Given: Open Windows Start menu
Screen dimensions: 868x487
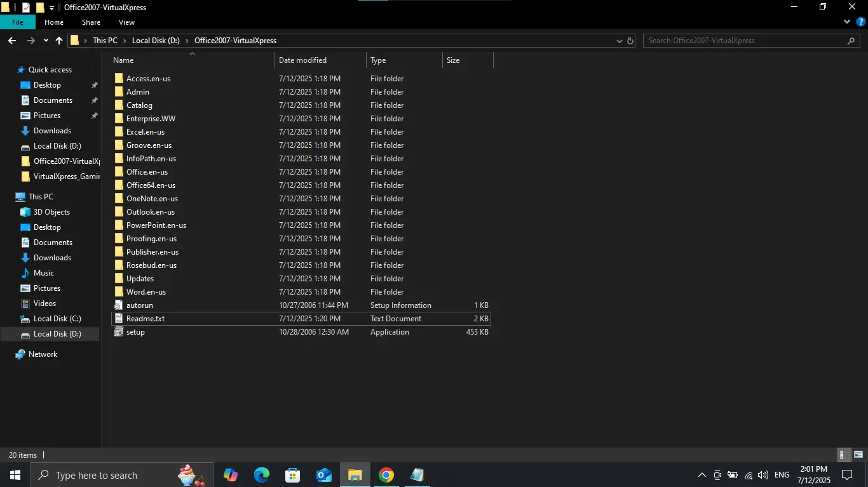Looking at the screenshot, I should point(15,475).
